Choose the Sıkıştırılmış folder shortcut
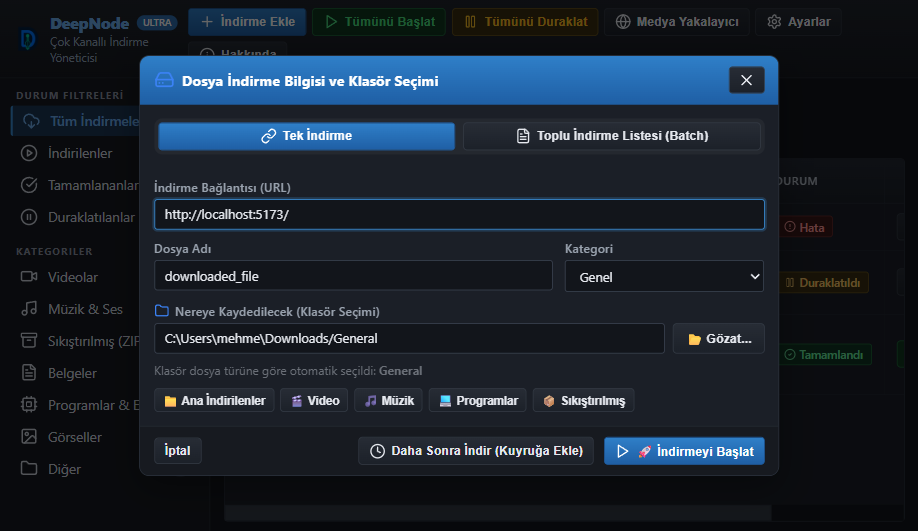The width and height of the screenshot is (918, 531). point(583,400)
